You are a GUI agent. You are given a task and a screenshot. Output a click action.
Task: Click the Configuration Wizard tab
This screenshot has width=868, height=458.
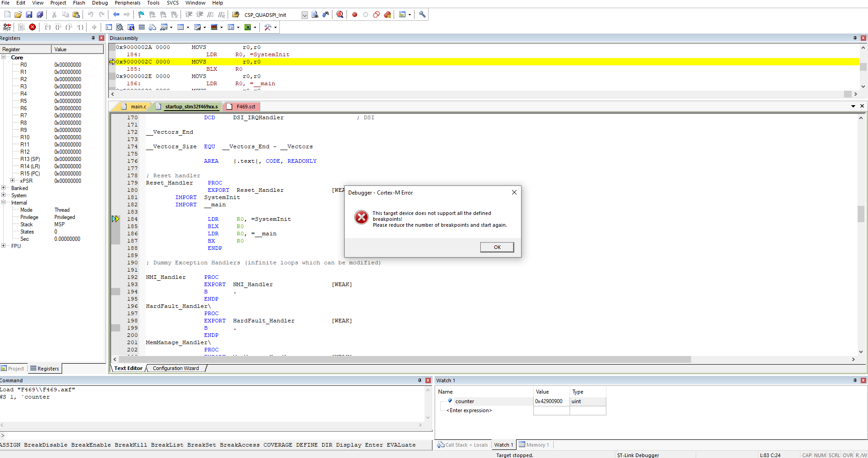click(x=176, y=368)
